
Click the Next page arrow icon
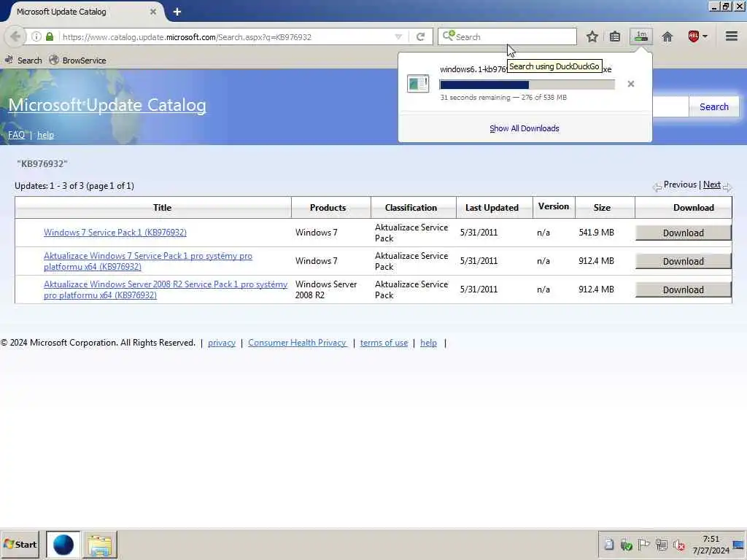(x=727, y=187)
